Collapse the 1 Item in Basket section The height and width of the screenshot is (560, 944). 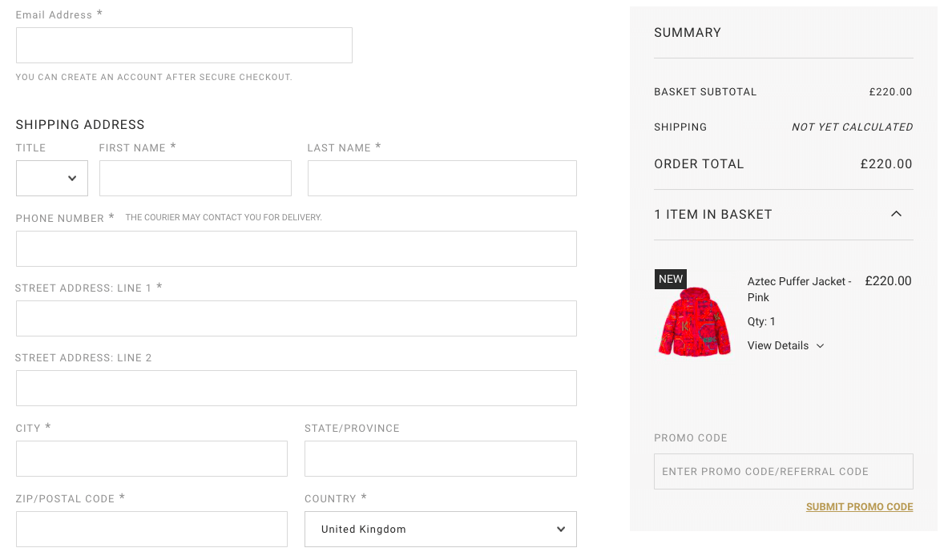pos(896,214)
